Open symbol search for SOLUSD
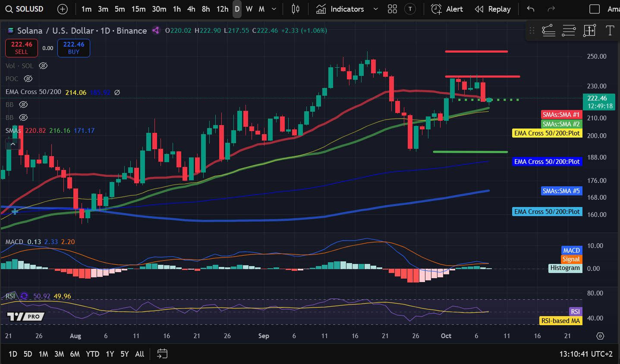The width and height of the screenshot is (620, 364). click(x=25, y=9)
